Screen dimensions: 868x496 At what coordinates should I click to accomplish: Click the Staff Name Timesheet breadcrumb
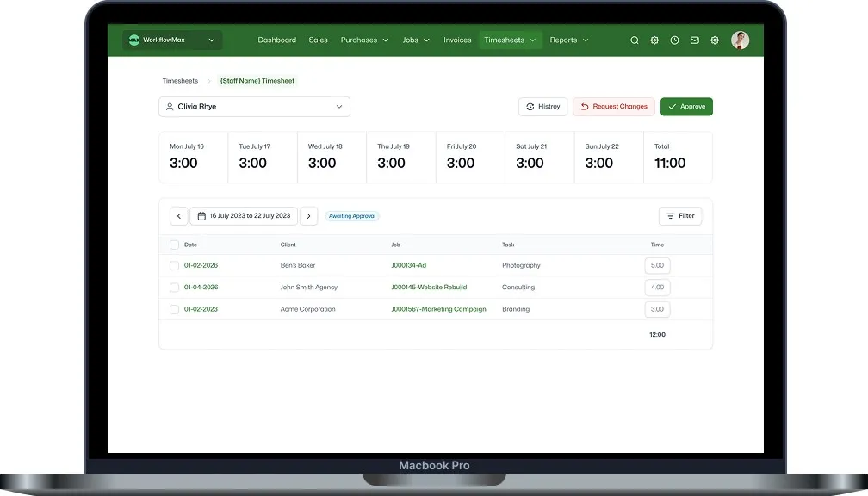coord(257,81)
